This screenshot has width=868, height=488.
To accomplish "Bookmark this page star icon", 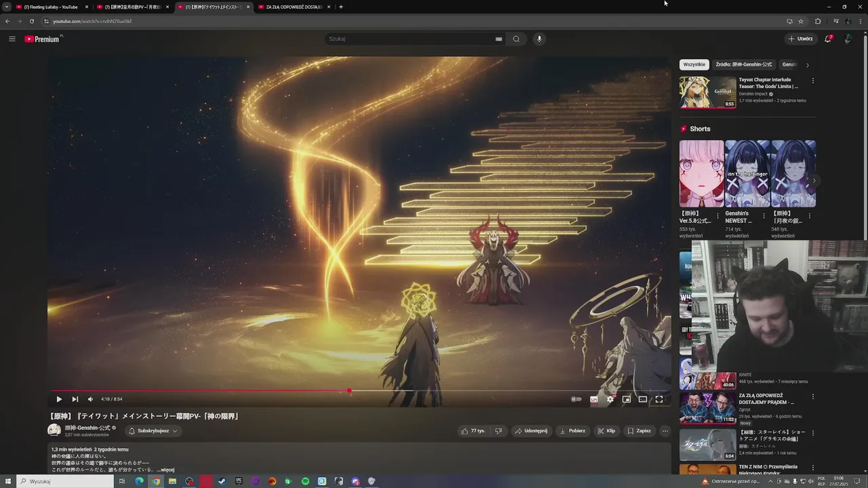I will pos(801,21).
